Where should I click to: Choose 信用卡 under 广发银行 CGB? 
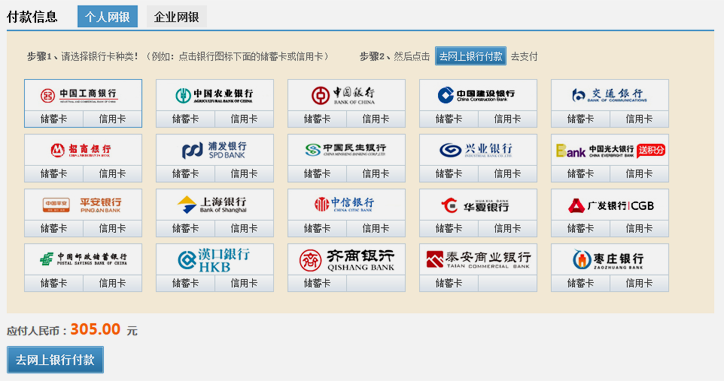[639, 229]
